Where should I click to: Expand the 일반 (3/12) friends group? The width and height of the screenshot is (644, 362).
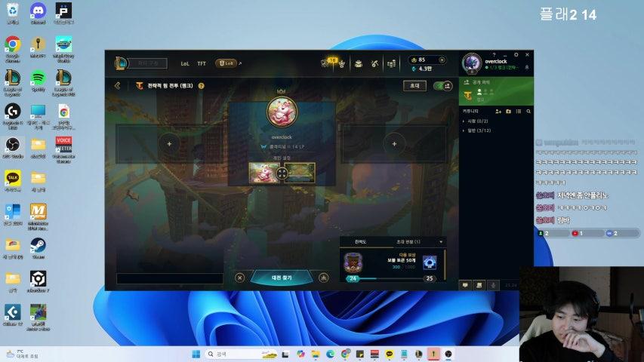point(477,130)
